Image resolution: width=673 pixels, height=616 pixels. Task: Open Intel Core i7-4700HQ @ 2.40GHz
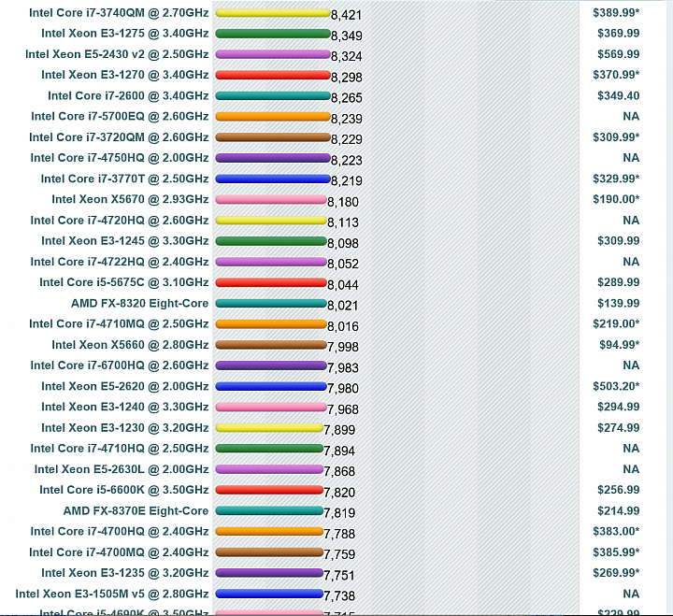120,532
